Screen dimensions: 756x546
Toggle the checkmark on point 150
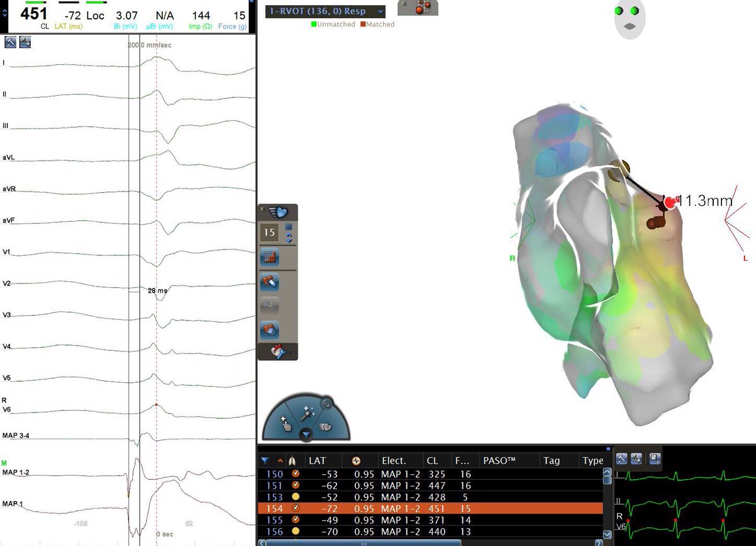pos(296,473)
